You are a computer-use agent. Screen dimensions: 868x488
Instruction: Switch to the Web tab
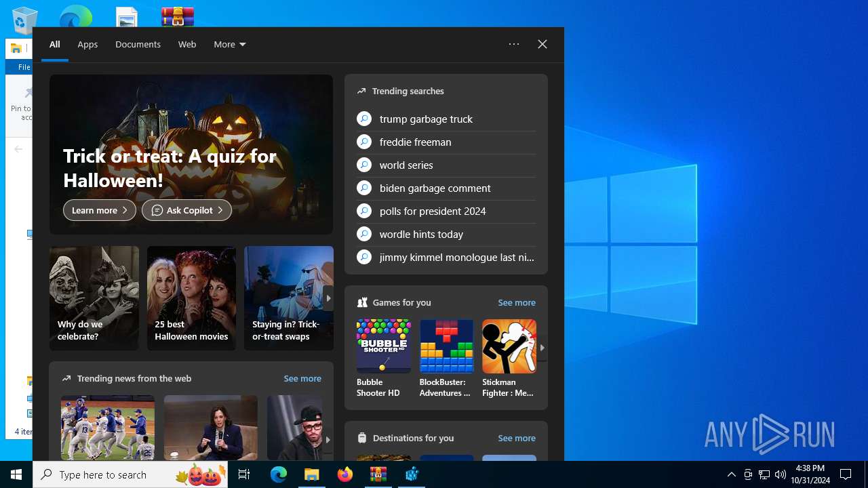[187, 44]
